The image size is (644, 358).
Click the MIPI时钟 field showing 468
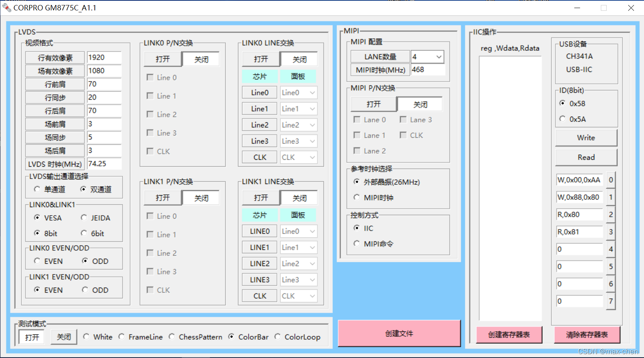pos(428,70)
